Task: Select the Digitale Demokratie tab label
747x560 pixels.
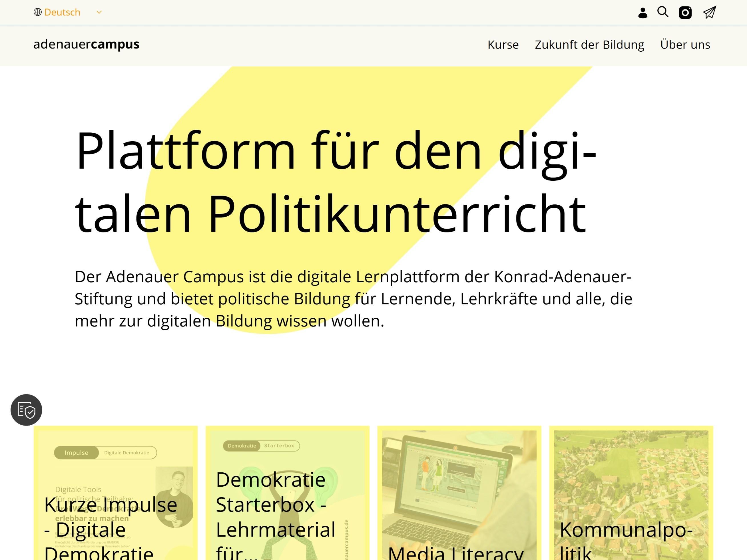Action: 126,453
